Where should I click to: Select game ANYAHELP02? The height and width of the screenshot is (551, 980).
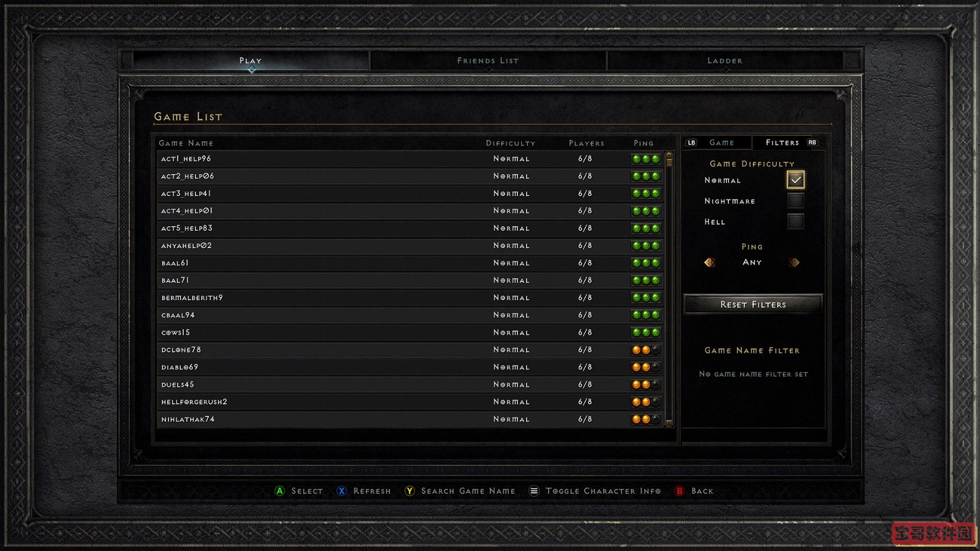410,246
